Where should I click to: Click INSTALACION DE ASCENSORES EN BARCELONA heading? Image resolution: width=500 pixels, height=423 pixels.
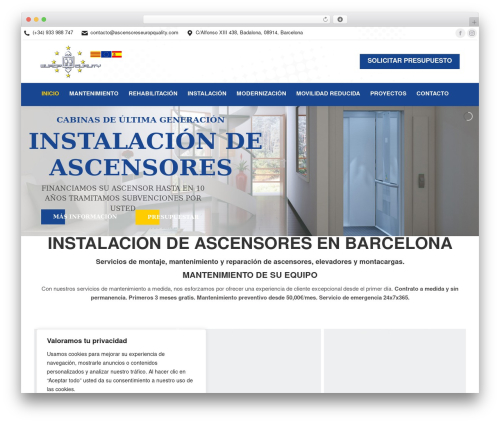(250, 243)
